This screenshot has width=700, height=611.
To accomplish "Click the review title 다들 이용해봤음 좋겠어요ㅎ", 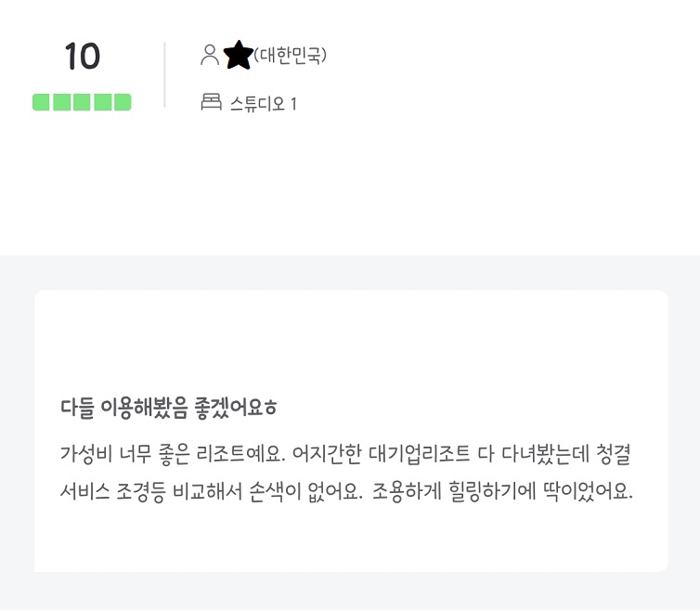I will [x=169, y=408].
